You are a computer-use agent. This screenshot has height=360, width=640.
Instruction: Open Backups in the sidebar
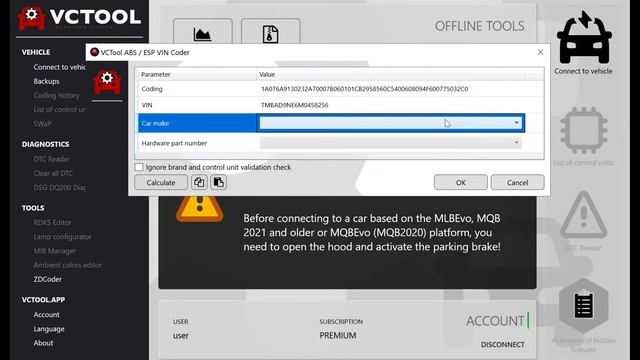pos(47,81)
